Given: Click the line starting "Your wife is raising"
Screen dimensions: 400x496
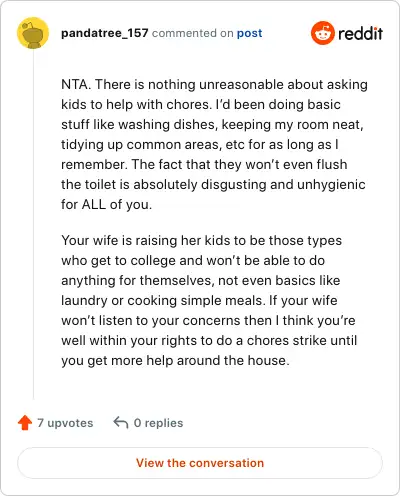Looking at the screenshot, I should click(201, 241).
